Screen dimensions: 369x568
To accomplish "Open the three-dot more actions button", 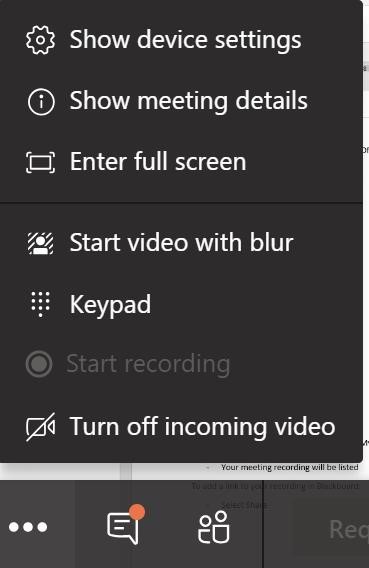I will click(x=28, y=527).
